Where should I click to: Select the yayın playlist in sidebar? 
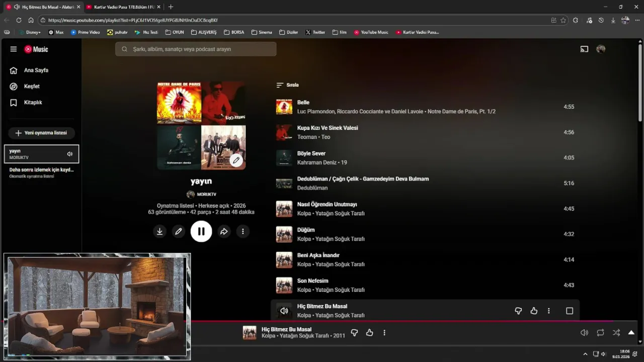click(41, 154)
